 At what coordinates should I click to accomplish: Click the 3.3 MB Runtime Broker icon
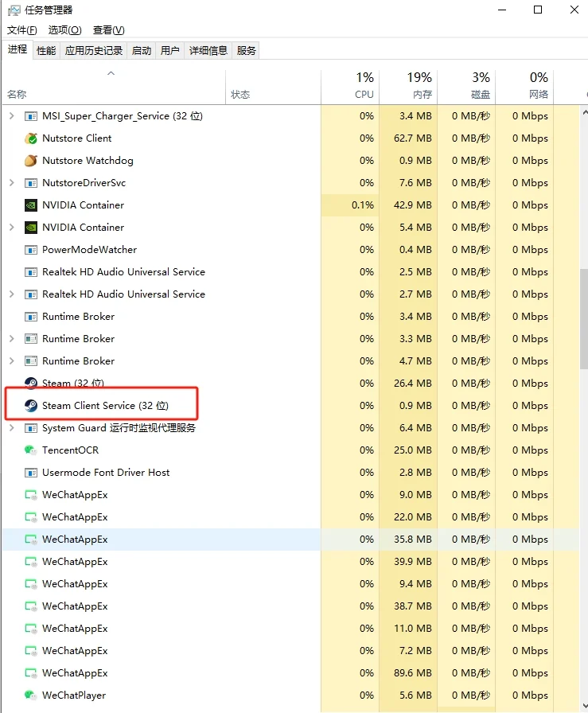click(30, 339)
